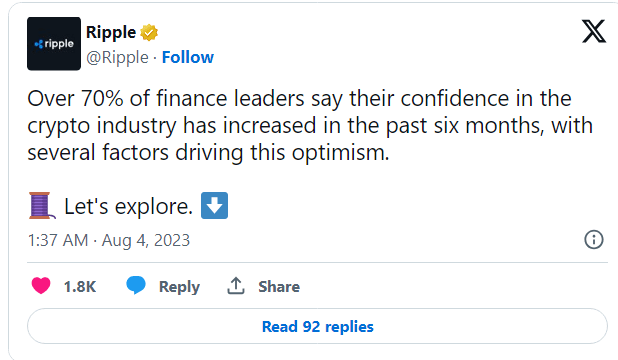Click the thread spool emoji
The width and height of the screenshot is (618, 360).
pyautogui.click(x=41, y=205)
